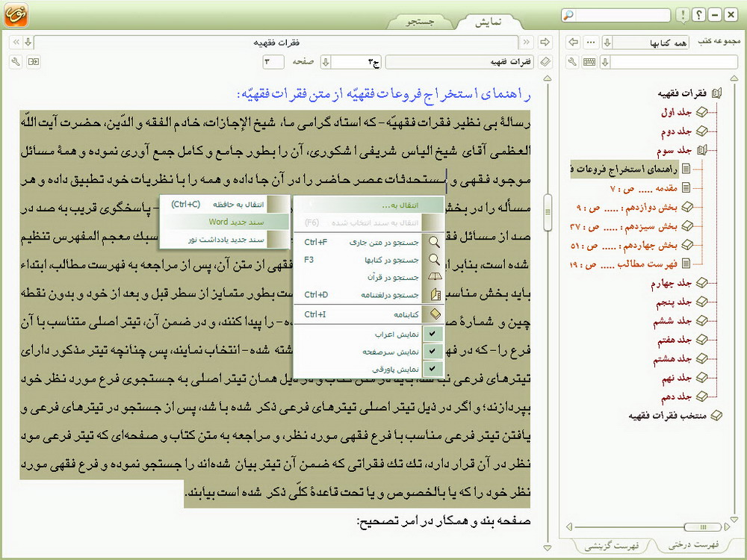Click the right arrow icon beside title bar field

click(545, 43)
